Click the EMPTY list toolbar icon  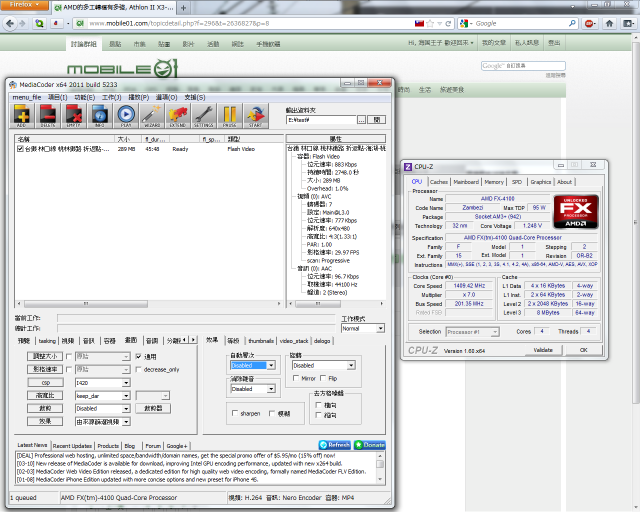[x=74, y=116]
